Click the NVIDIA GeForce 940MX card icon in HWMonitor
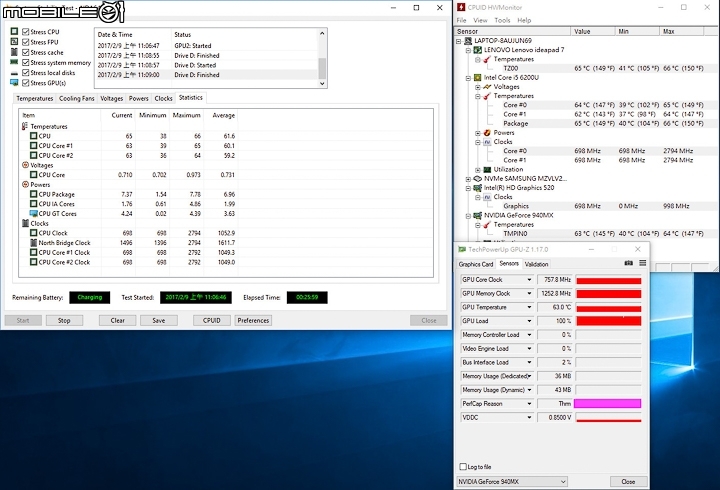 point(478,215)
